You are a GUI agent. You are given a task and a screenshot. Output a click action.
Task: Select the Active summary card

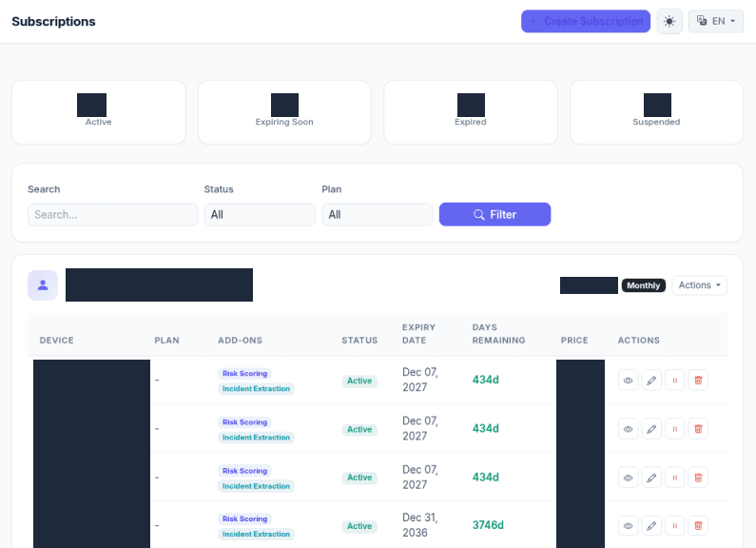[x=98, y=112]
